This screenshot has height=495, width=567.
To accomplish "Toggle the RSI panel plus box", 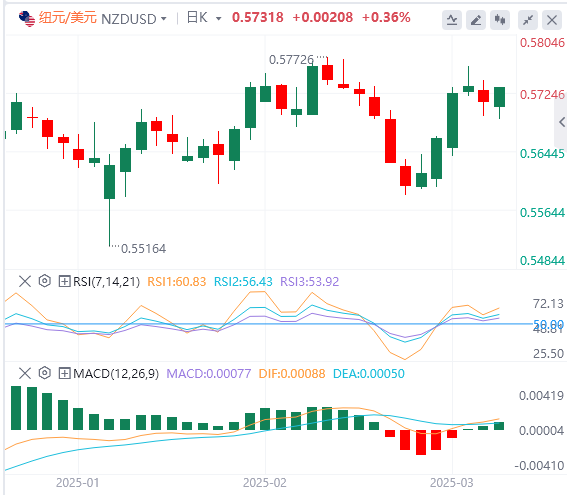I will pyautogui.click(x=64, y=281).
